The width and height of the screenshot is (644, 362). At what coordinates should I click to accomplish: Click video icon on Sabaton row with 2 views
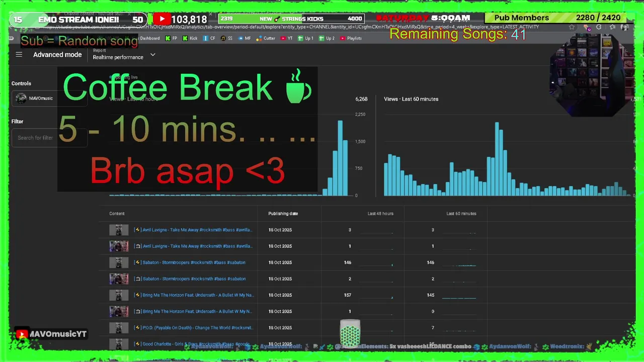137,279
